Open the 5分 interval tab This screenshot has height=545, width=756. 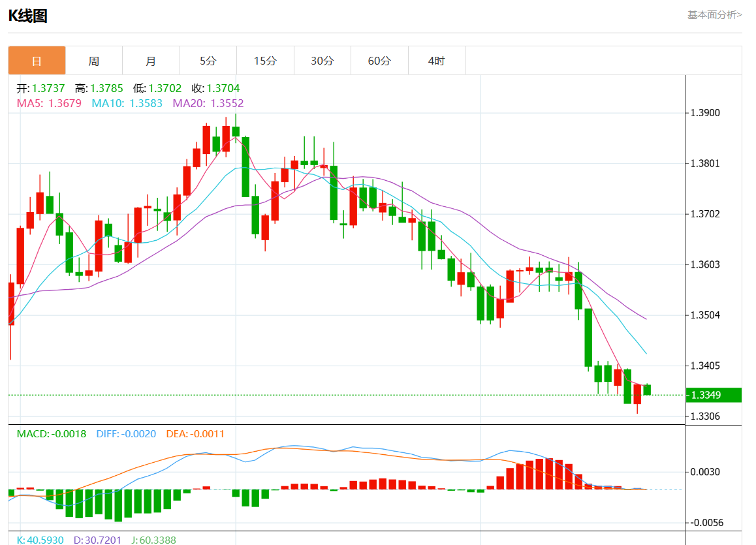click(x=208, y=61)
